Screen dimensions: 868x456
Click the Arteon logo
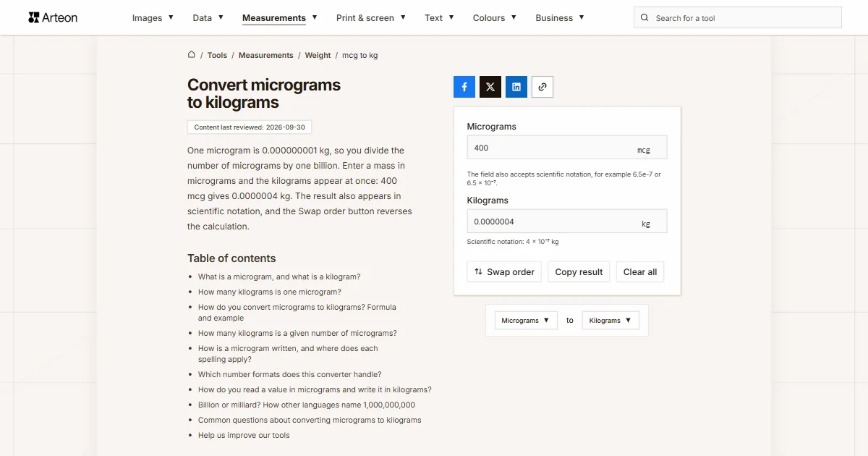coord(53,17)
